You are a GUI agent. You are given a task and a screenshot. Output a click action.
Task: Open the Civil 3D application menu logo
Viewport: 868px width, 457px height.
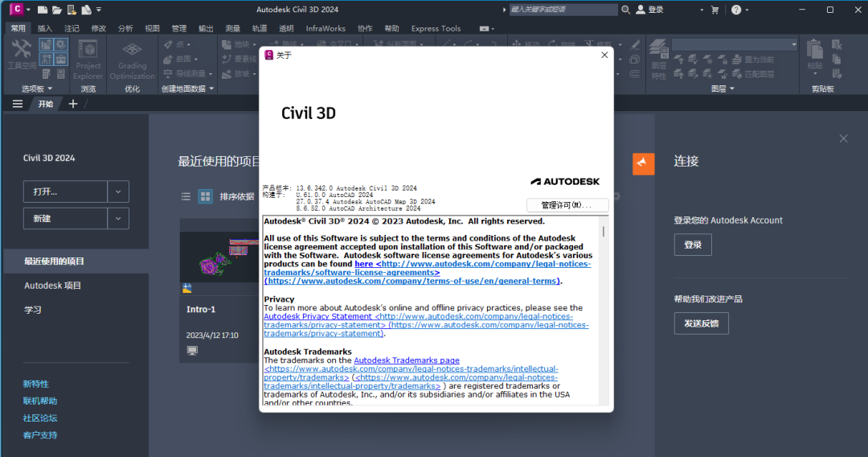pos(17,10)
